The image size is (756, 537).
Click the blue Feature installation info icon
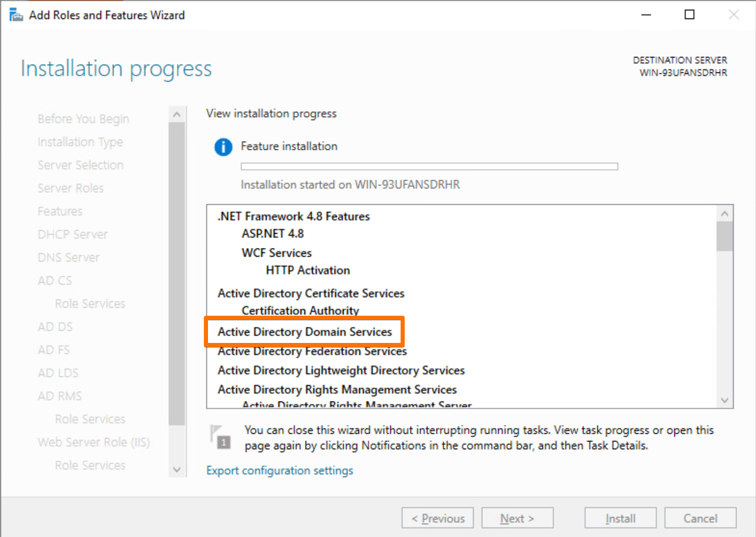click(223, 147)
